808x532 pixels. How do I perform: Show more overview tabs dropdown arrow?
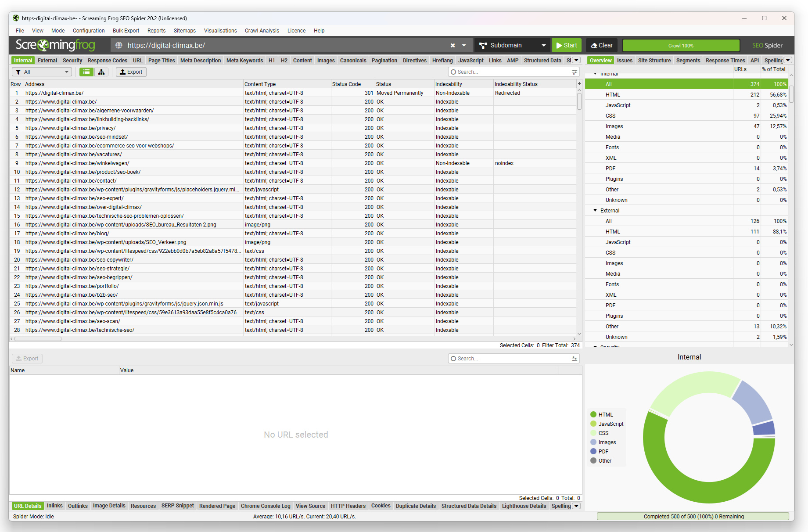pos(788,61)
